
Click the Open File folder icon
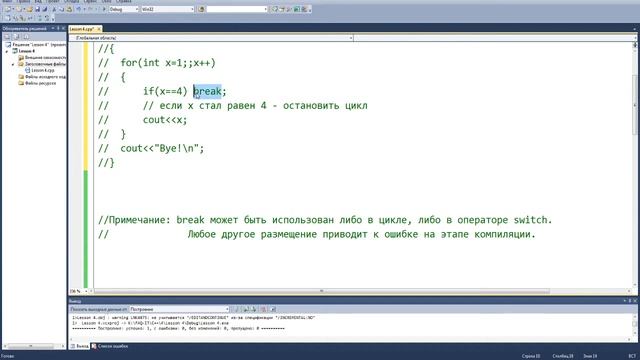pos(29,9)
